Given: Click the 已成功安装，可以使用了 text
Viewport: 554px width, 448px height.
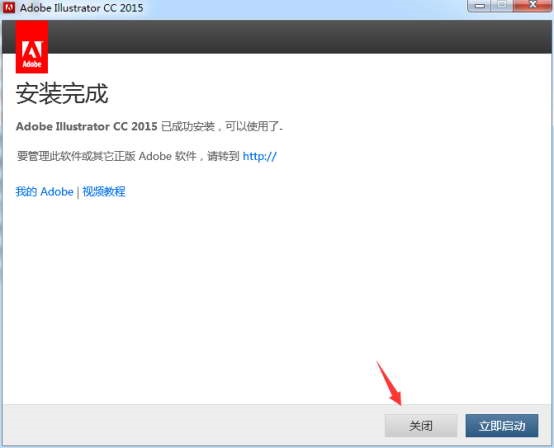Looking at the screenshot, I should tap(222, 126).
